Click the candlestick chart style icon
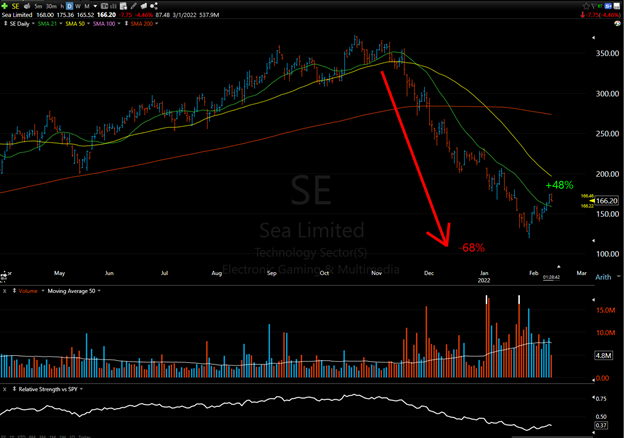 pyautogui.click(x=105, y=6)
